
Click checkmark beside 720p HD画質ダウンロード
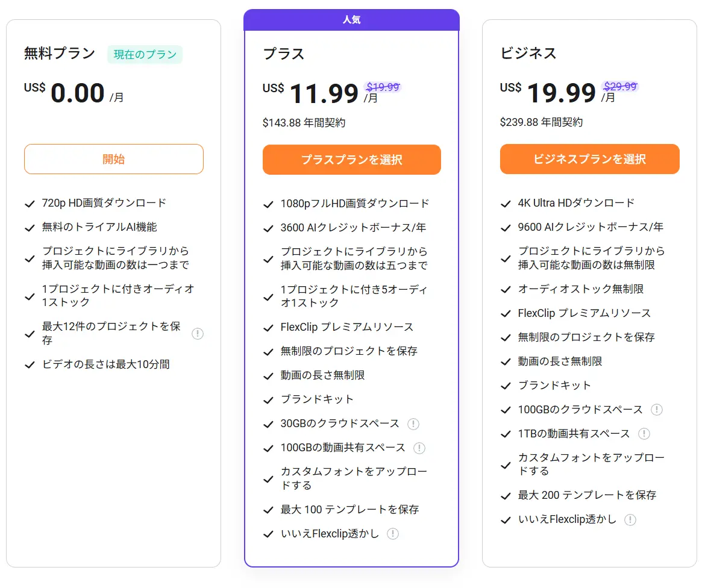tap(30, 204)
